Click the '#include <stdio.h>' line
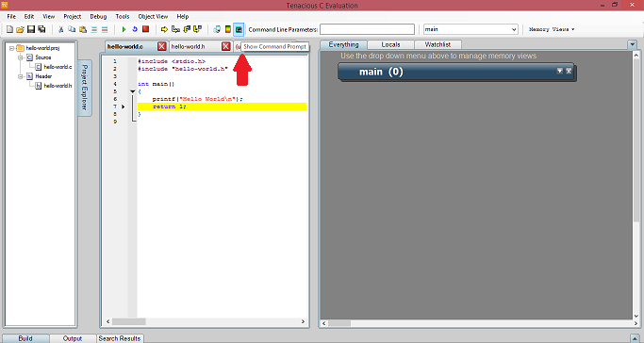The height and width of the screenshot is (343, 644). click(172, 61)
